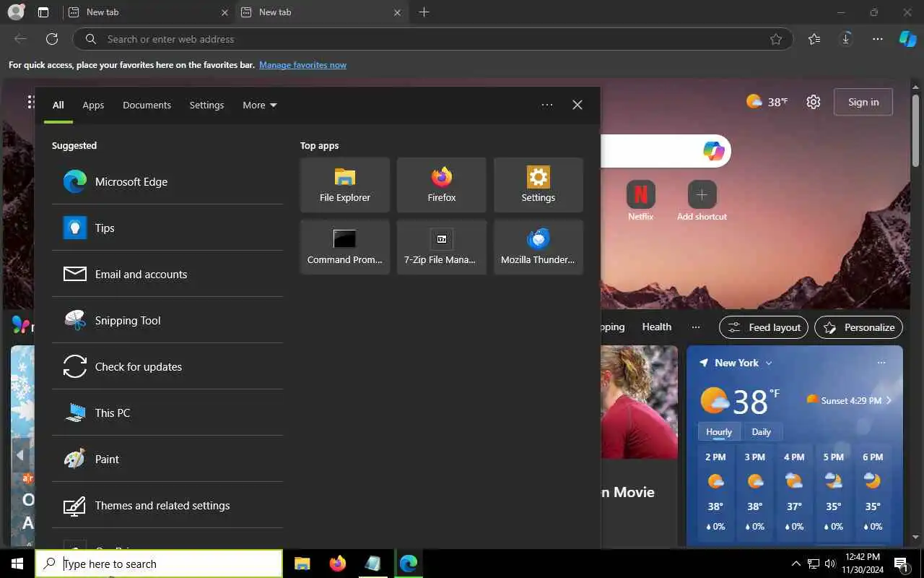Open more feed categories ellipsis

coord(696,327)
